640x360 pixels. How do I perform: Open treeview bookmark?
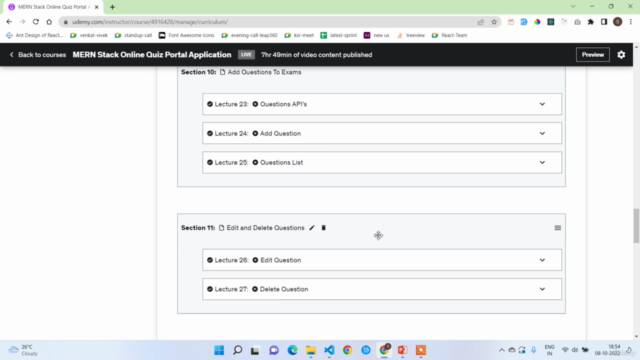pyautogui.click(x=411, y=36)
